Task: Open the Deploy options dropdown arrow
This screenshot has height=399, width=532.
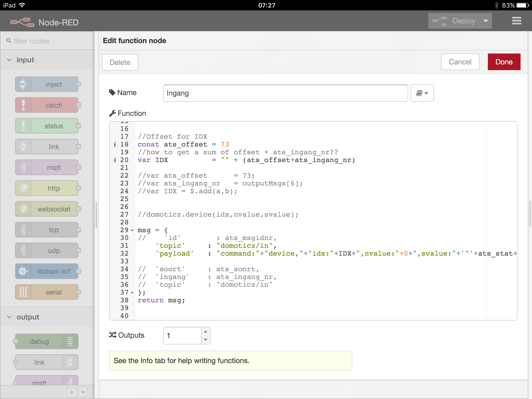Action: click(x=486, y=21)
